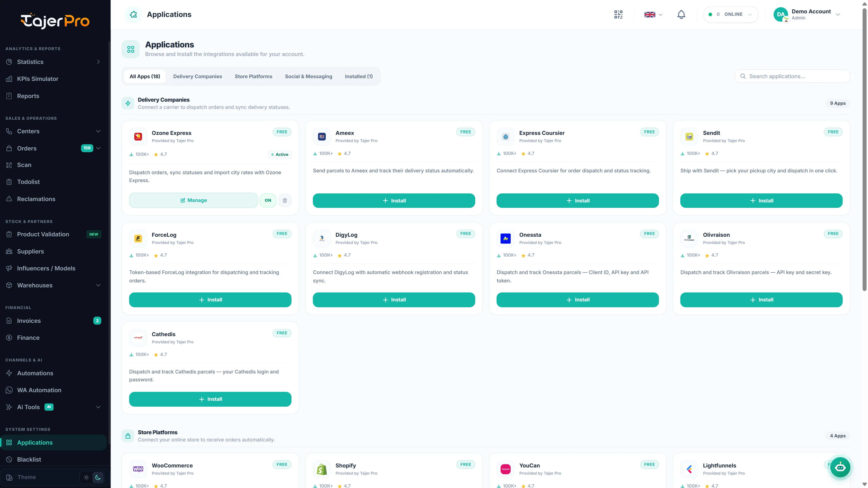Switch to Installed (1) tab
868x488 pixels.
coord(359,76)
